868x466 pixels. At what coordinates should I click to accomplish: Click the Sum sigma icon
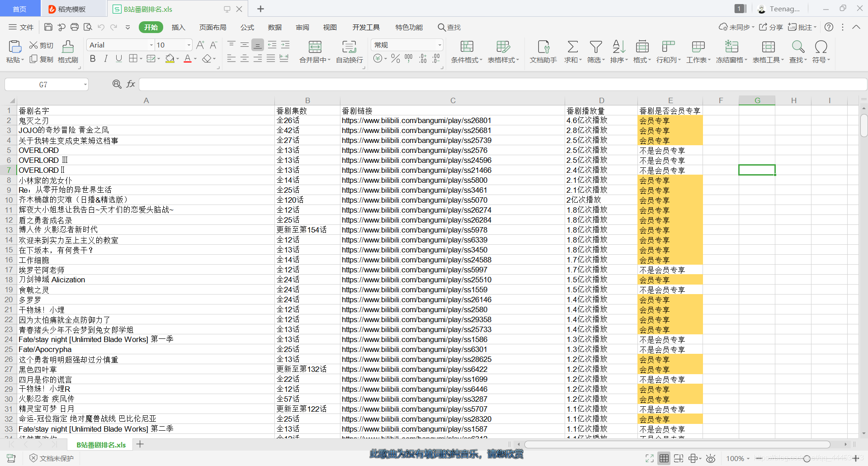(x=573, y=47)
